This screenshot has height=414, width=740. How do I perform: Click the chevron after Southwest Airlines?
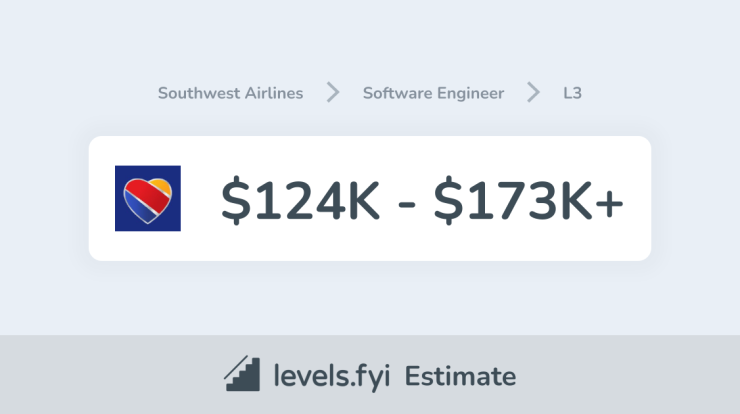pyautogui.click(x=333, y=92)
